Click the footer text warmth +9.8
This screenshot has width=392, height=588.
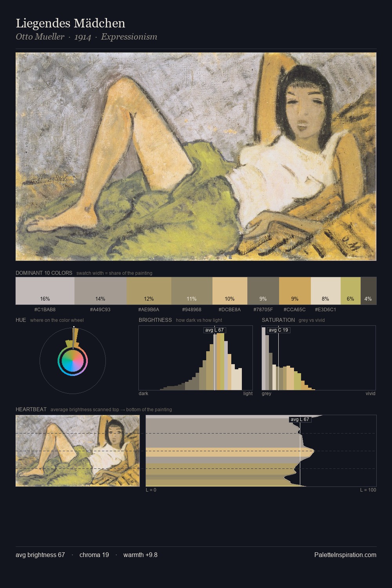(x=140, y=555)
